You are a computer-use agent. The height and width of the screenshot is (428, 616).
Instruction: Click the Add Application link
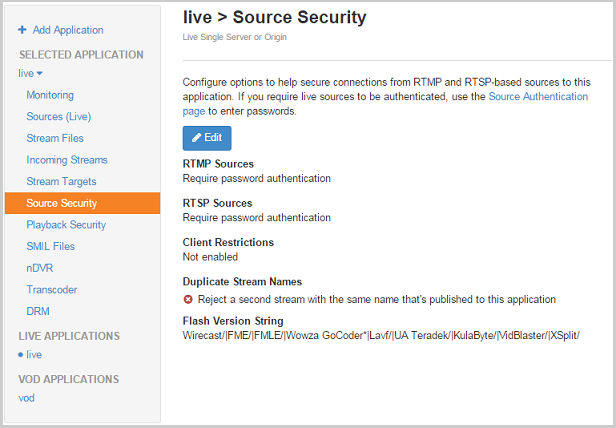[68, 31]
